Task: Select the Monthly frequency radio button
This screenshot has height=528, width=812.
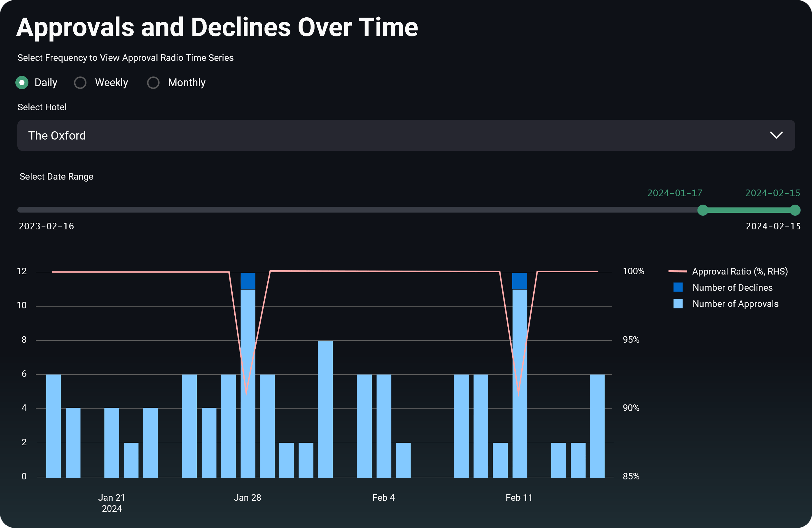Action: click(153, 82)
